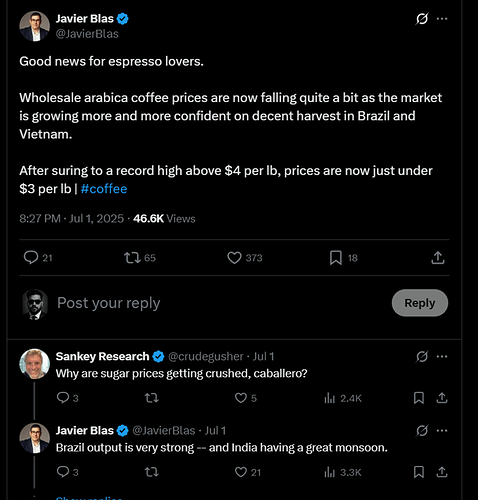Bookmark Sankey Research's reply

tap(419, 398)
